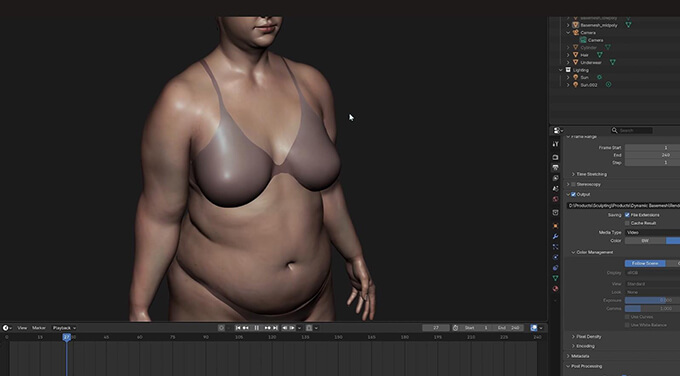
Task: Jump to the timeline end frame
Action: coord(275,328)
